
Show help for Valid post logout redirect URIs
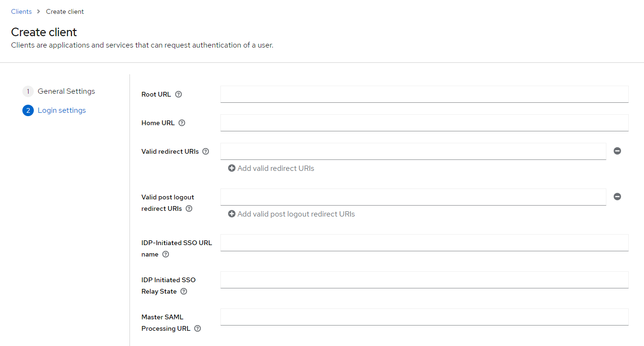click(189, 208)
